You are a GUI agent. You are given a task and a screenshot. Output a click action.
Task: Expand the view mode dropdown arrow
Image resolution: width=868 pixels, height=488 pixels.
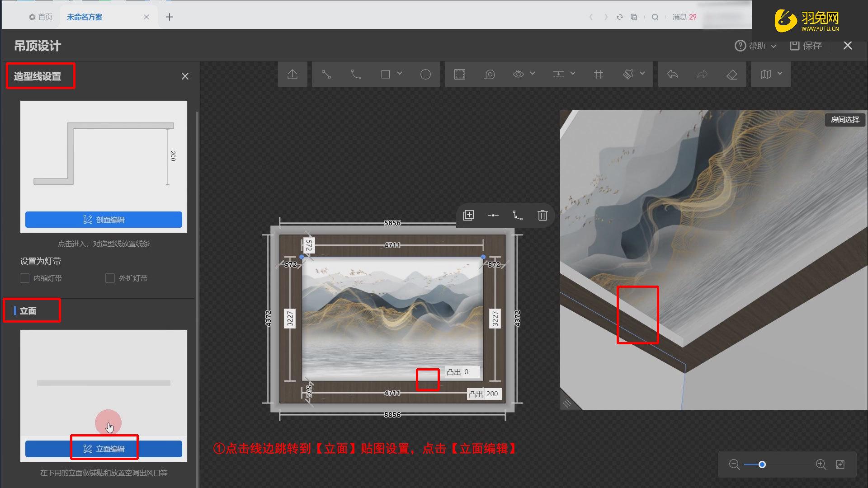tap(780, 73)
